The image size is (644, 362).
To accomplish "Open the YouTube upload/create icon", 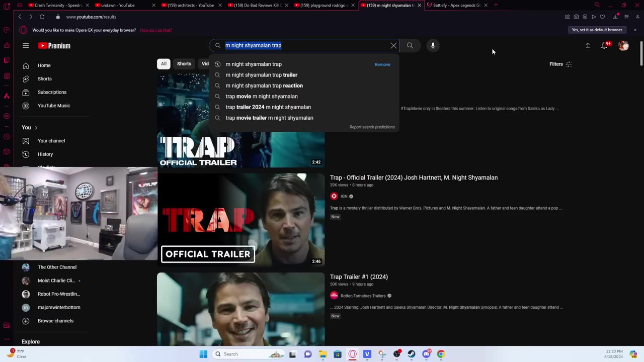I will coord(588,46).
